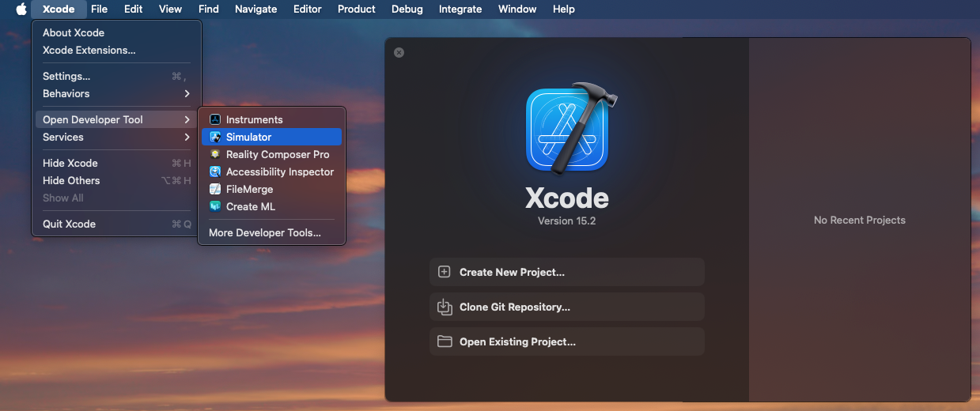Launch Simulator from the submenu
The image size is (980, 411).
[271, 137]
